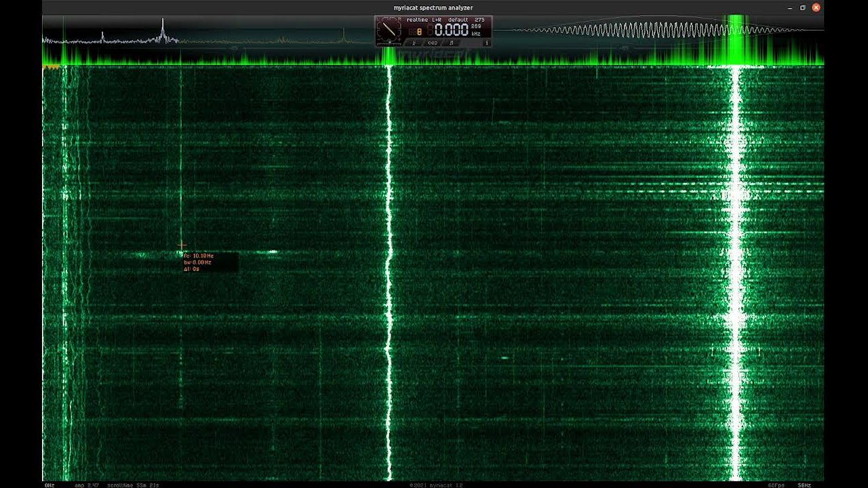Click the myriacat copyright text in status bar
Screen dimensions: 868x488
[435, 485]
